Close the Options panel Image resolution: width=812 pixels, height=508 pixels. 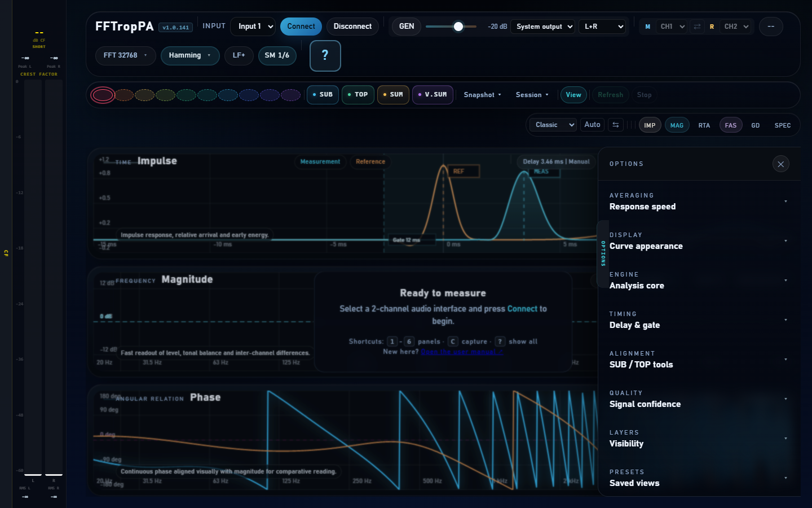tap(780, 164)
